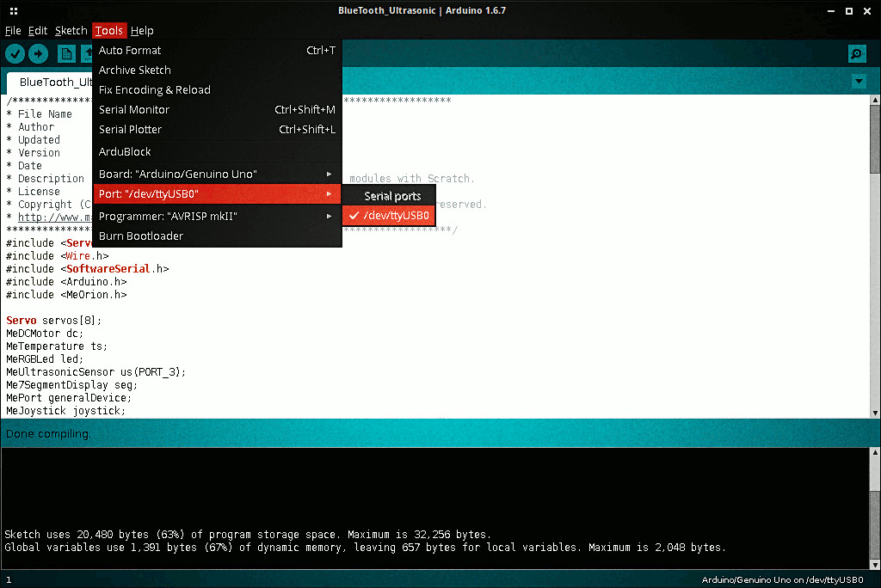Image resolution: width=881 pixels, height=588 pixels.
Task: Close the open Tools menu
Action: pyautogui.click(x=109, y=30)
